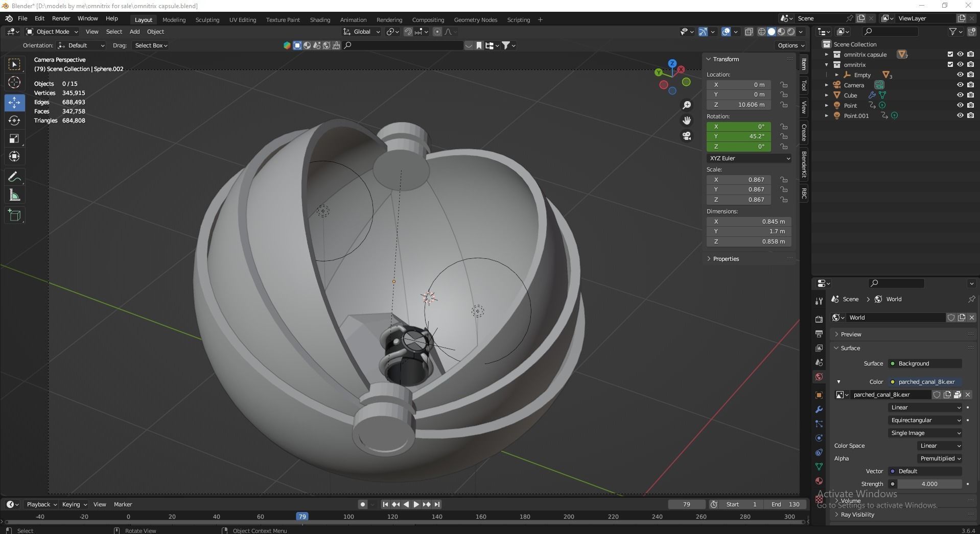Open the Tool sidebar tab
This screenshot has width=980, height=534.
[804, 85]
